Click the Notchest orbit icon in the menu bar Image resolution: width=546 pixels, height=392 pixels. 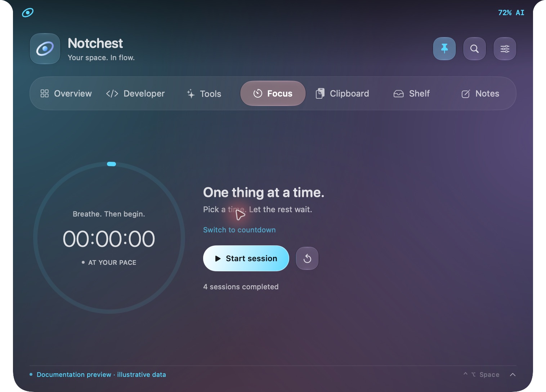[28, 13]
